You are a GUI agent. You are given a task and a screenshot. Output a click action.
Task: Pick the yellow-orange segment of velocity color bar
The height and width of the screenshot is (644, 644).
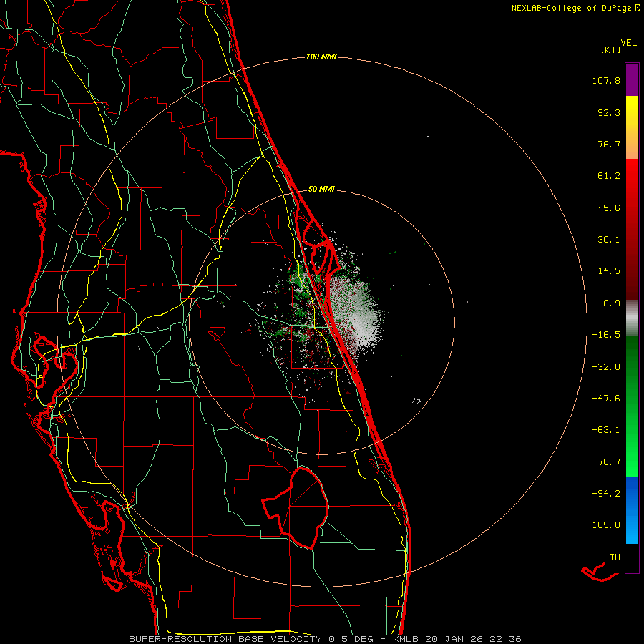click(632, 127)
